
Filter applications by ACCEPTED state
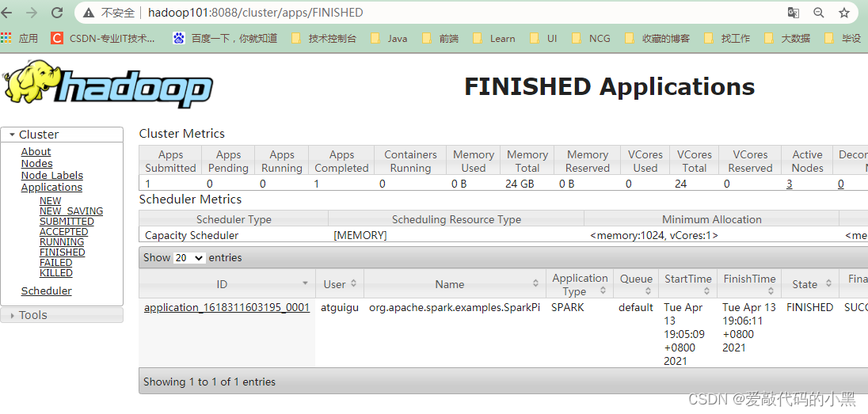pyautogui.click(x=63, y=231)
